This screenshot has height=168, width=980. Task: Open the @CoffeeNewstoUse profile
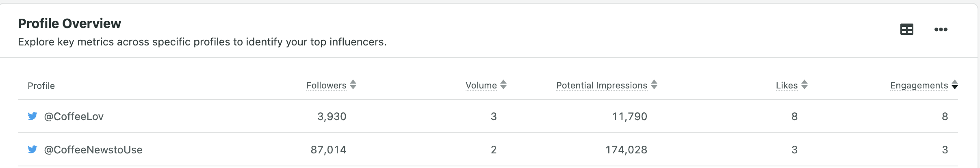click(x=93, y=150)
